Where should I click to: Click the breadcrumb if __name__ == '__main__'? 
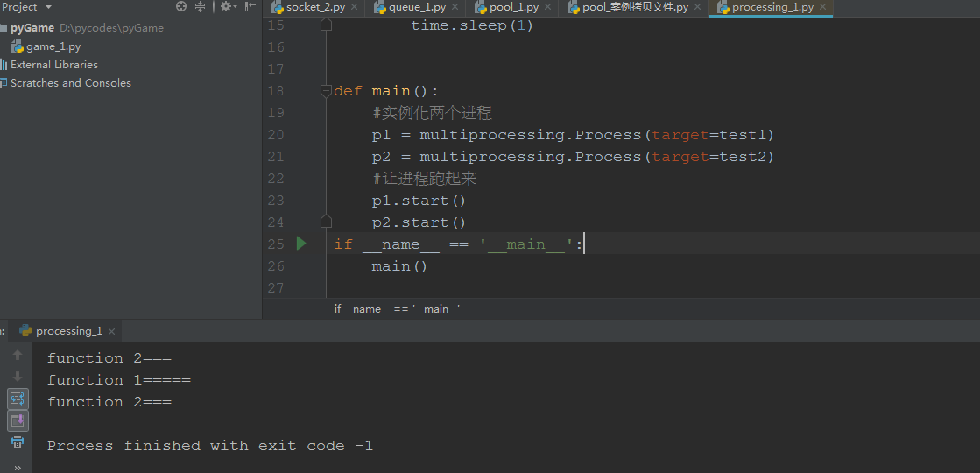tap(398, 308)
